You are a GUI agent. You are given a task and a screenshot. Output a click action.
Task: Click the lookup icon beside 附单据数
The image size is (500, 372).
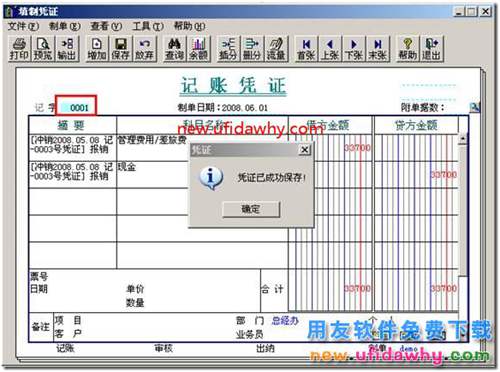(x=475, y=107)
